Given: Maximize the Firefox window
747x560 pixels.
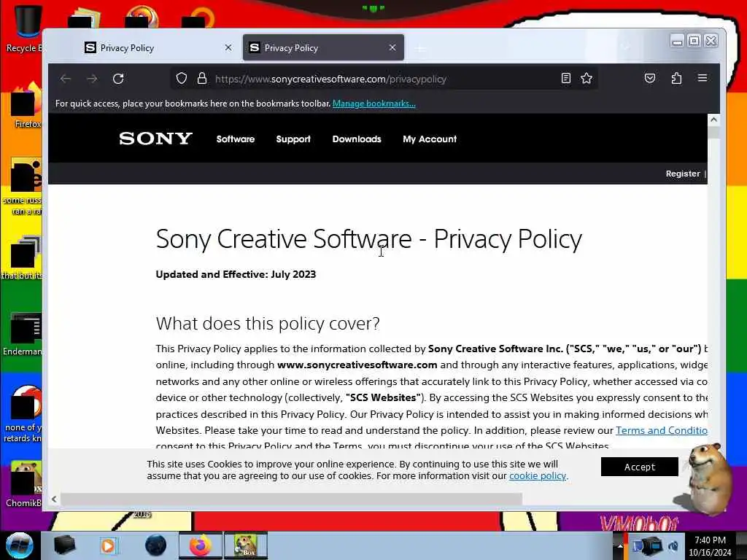Looking at the screenshot, I should coord(694,42).
